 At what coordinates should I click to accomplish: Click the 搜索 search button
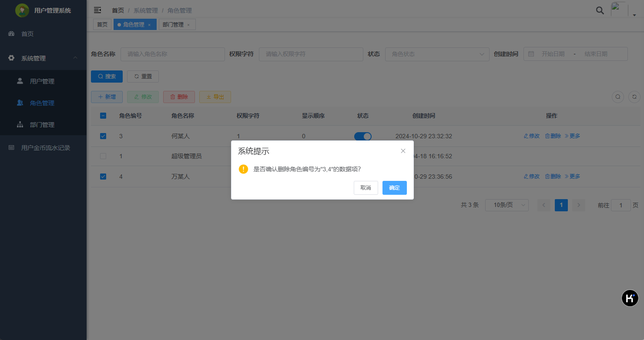[x=107, y=77]
